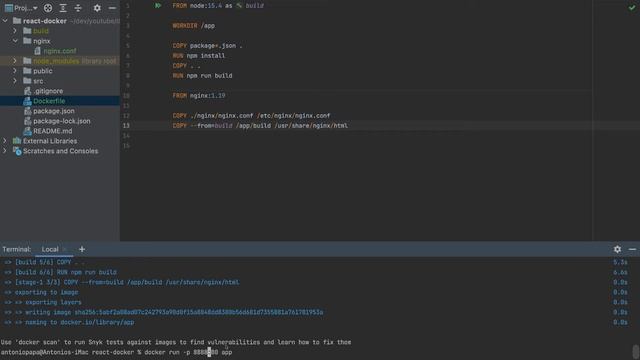Expand the build folder
Image resolution: width=640 pixels, height=360 pixels.
point(15,31)
